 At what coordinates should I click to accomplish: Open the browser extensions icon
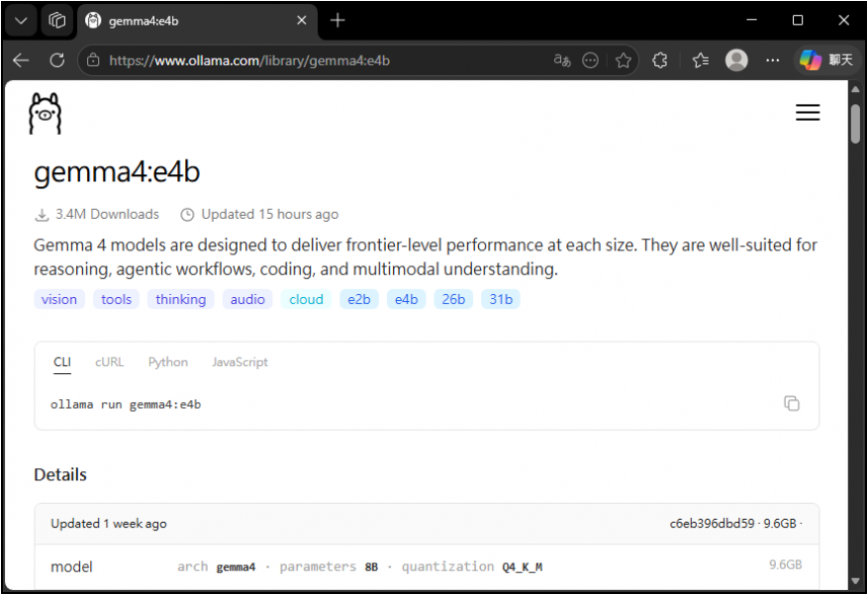(660, 60)
